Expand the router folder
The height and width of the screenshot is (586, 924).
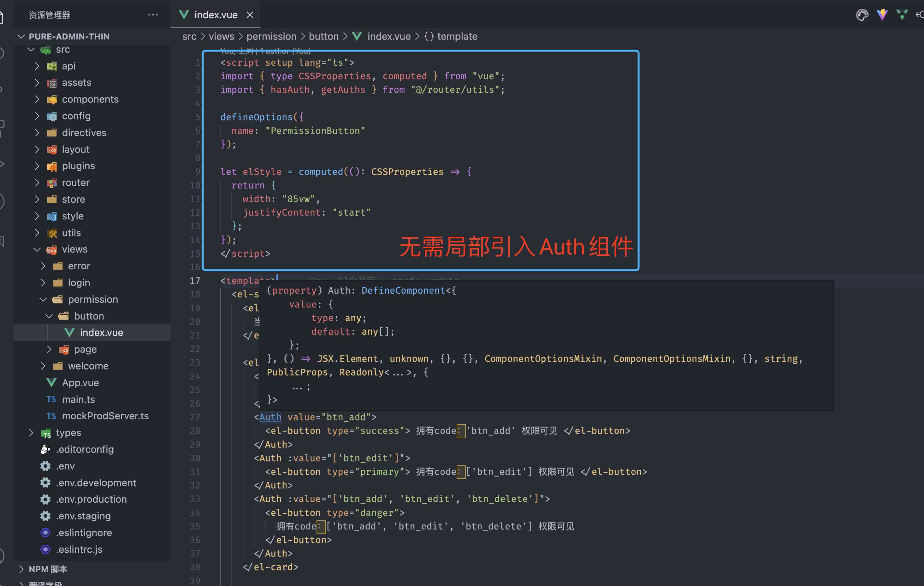coord(76,183)
